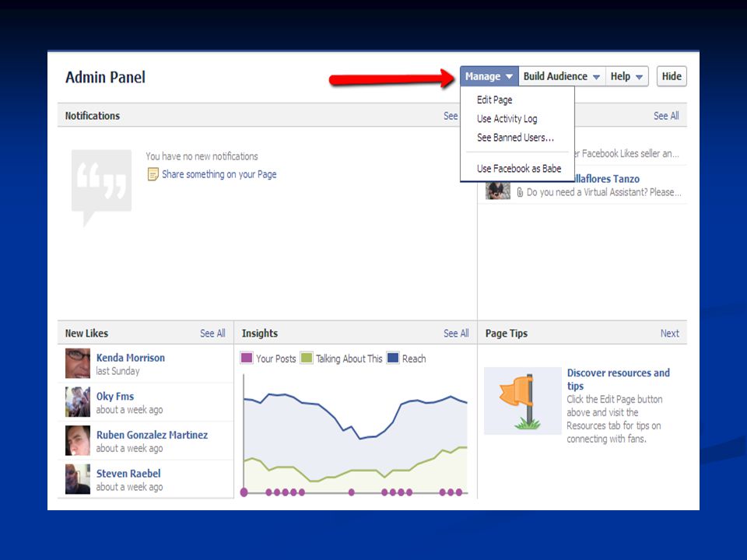Open the Tanzo message sender name
This screenshot has height=560, width=747.
pyautogui.click(x=607, y=179)
